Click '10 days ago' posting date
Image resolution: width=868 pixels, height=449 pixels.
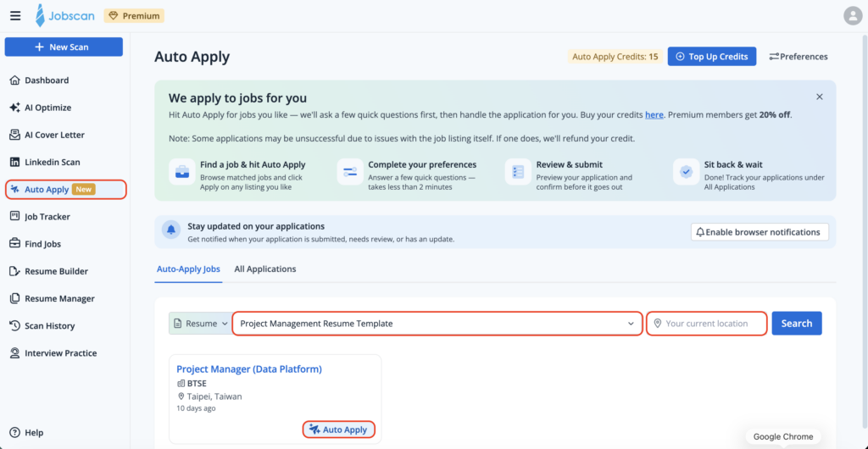(196, 408)
